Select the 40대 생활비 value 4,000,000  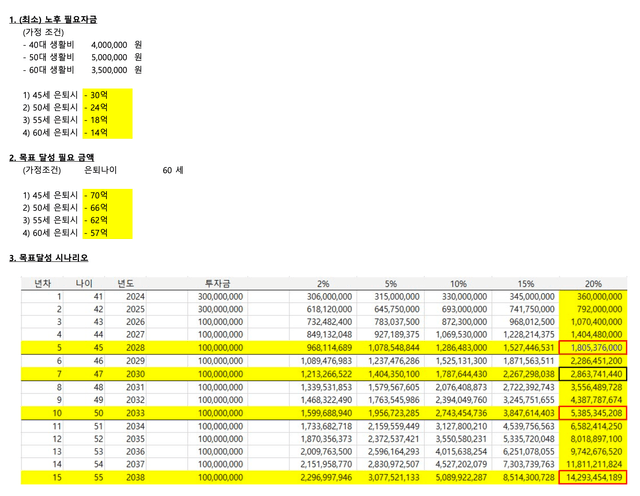[109, 44]
